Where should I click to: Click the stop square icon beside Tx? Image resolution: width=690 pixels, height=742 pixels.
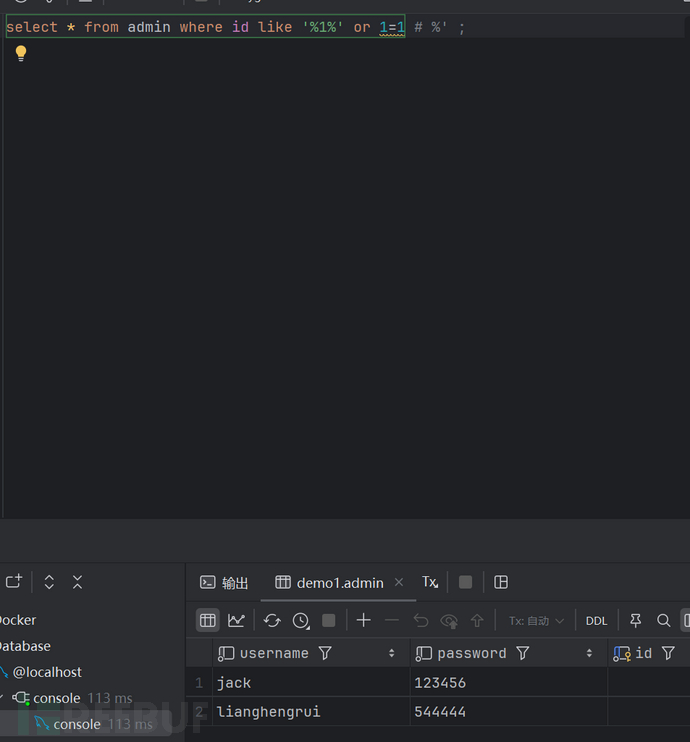pos(465,582)
